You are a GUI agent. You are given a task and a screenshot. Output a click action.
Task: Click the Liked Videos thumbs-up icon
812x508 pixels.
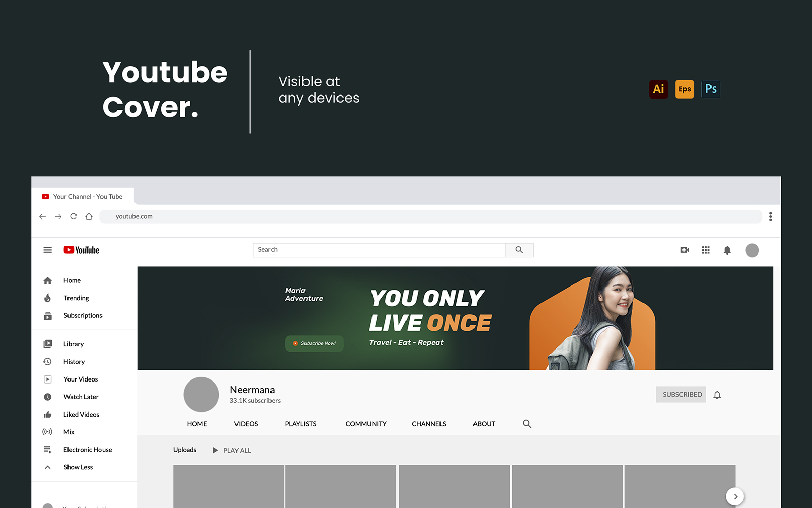click(48, 415)
